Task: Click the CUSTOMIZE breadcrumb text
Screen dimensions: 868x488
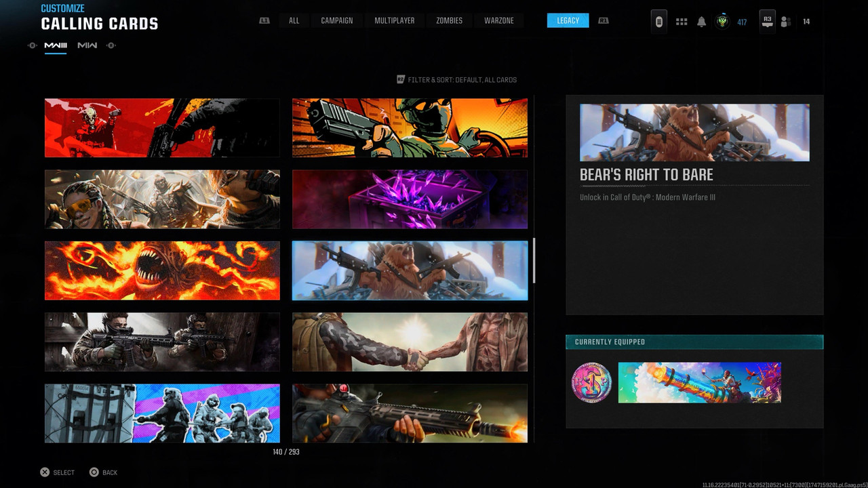Action: tap(63, 9)
